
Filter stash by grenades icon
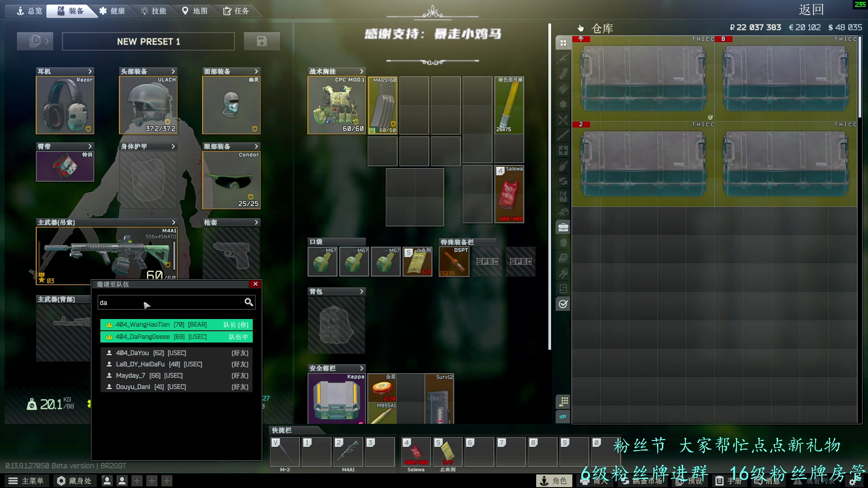coord(563,166)
